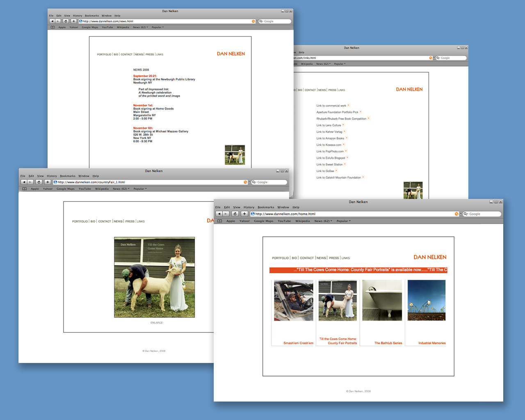
Task: Click the forward arrow in the countryFair_1.html window
Action: (x=30, y=182)
